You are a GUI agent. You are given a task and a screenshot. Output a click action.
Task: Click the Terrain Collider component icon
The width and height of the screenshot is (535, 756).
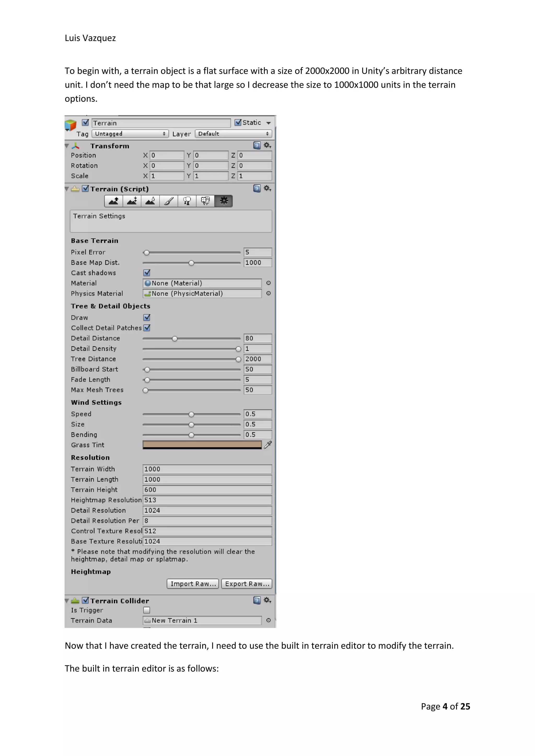75,601
